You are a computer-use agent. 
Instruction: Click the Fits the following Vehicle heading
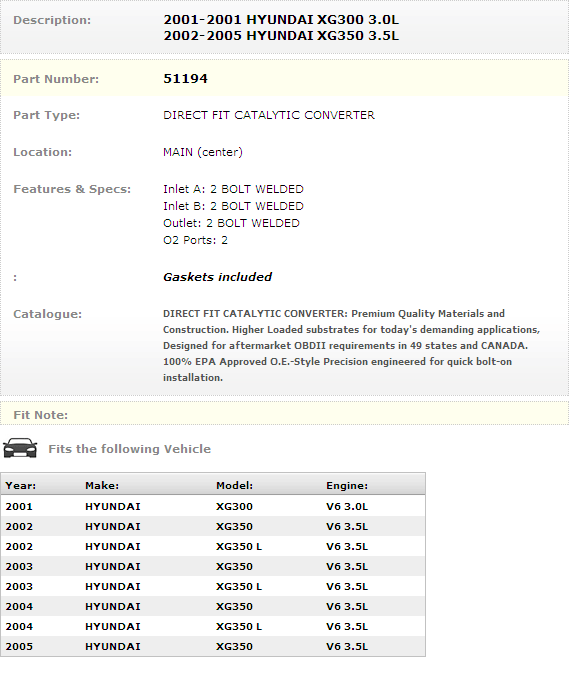pyautogui.click(x=129, y=449)
